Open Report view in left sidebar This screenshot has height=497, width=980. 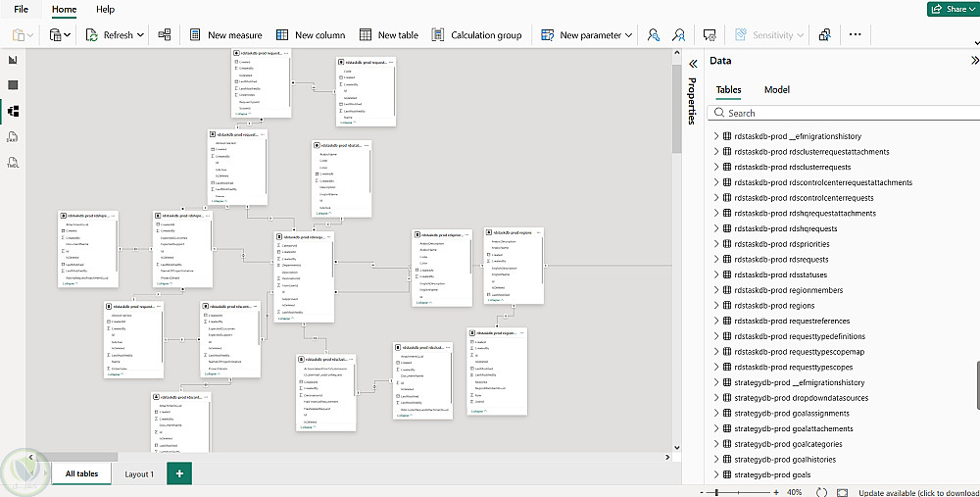[x=13, y=60]
